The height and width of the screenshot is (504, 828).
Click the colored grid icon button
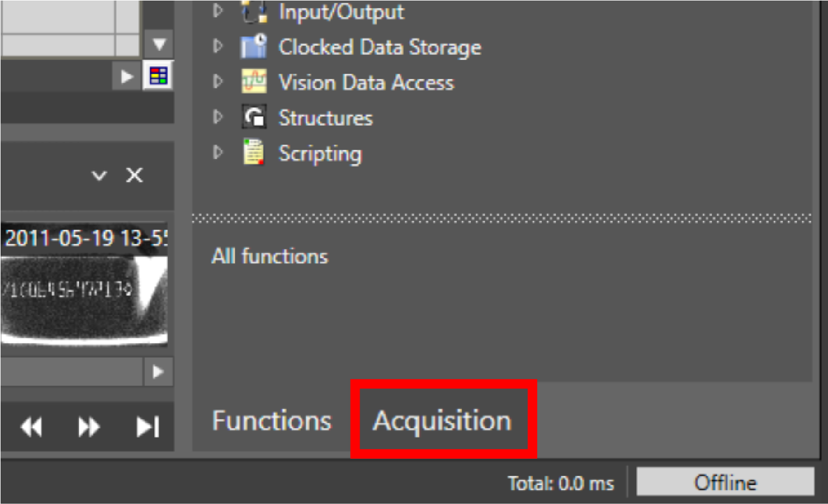tap(158, 76)
